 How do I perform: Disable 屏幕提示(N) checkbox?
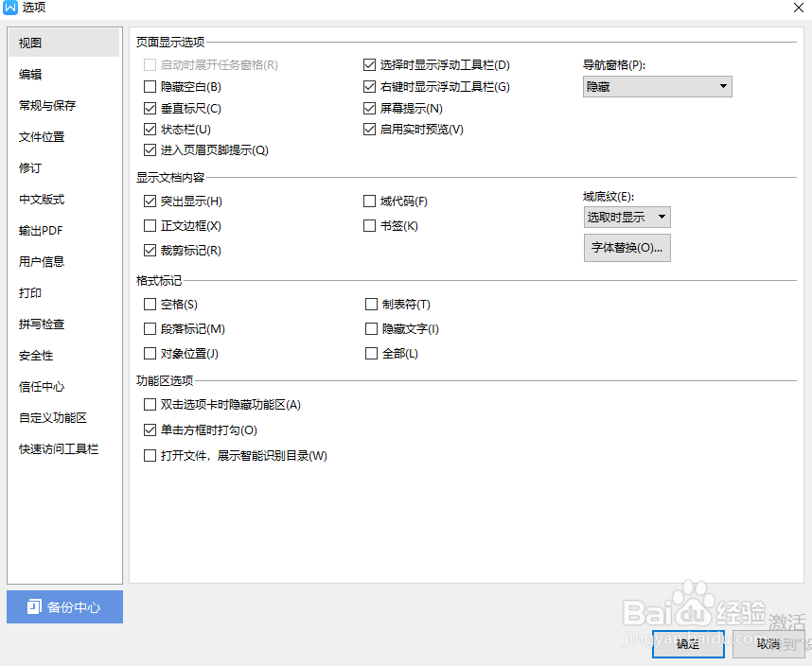tap(369, 108)
